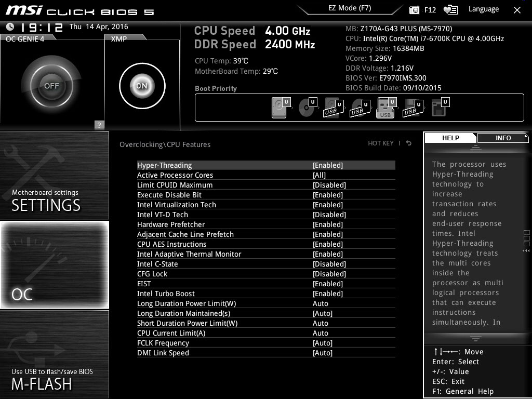Edit Short Duration Power Limit(W) value

pyautogui.click(x=320, y=323)
